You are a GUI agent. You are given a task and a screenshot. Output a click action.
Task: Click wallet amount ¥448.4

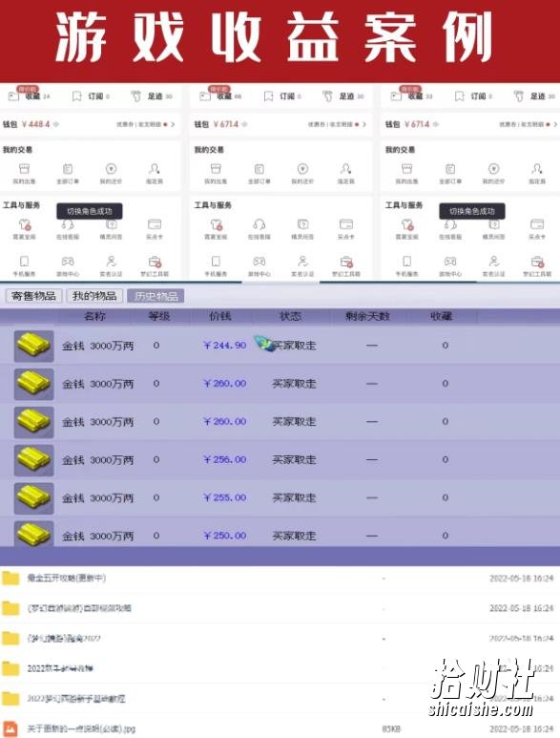35,124
